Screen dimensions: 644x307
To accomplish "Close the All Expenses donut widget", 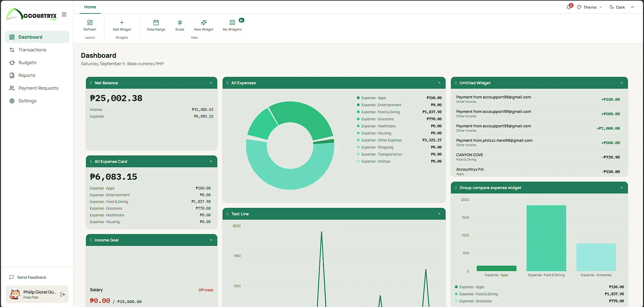I will pyautogui.click(x=439, y=83).
